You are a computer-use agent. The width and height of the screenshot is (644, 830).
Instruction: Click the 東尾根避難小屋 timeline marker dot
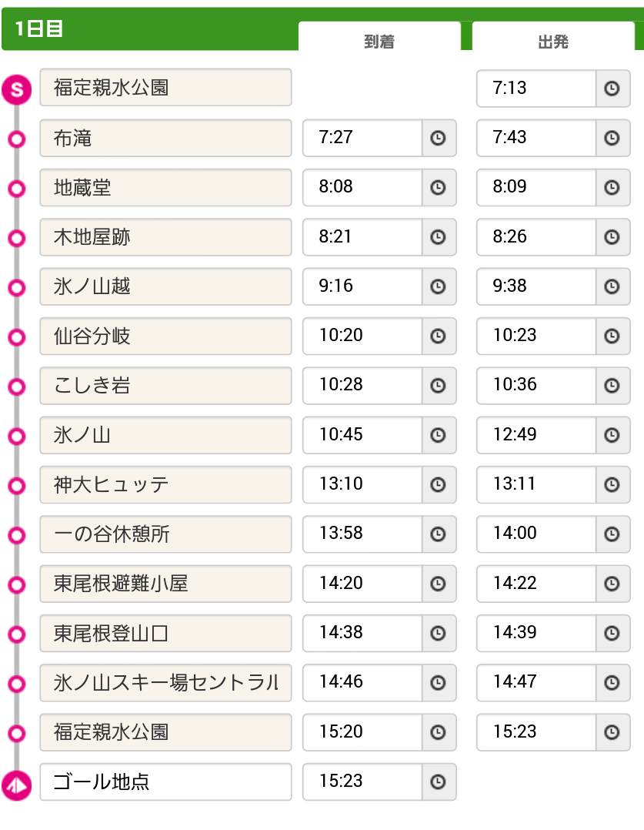pos(16,584)
